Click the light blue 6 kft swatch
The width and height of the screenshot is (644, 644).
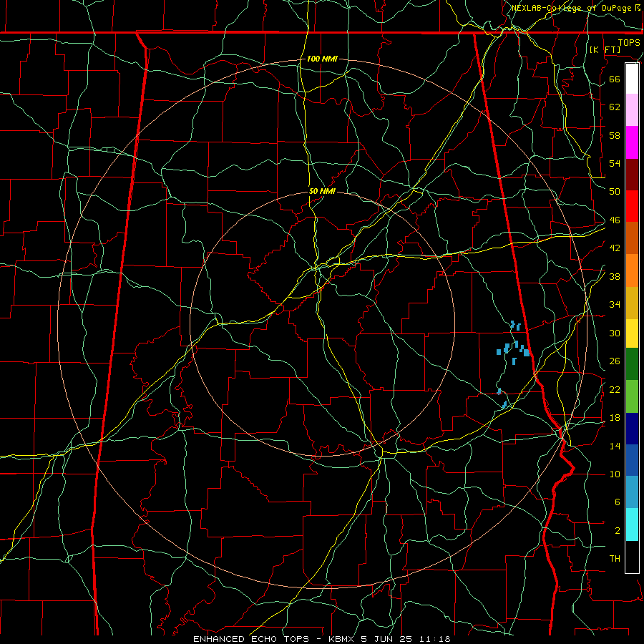pos(632,492)
